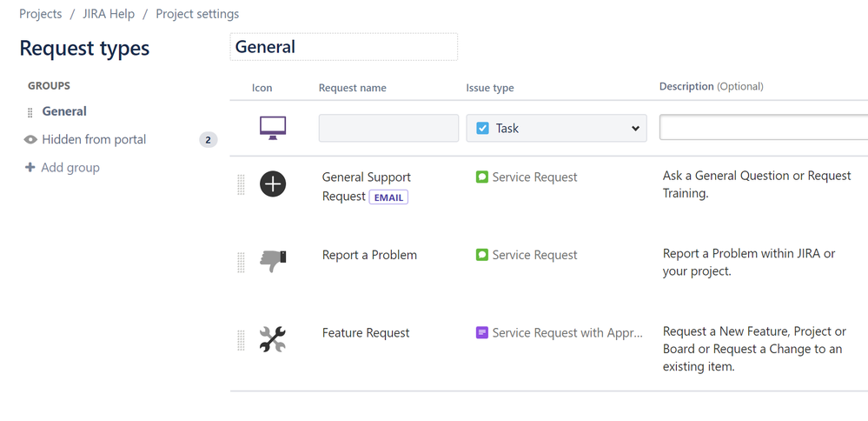Click Feature Request request name

click(366, 332)
